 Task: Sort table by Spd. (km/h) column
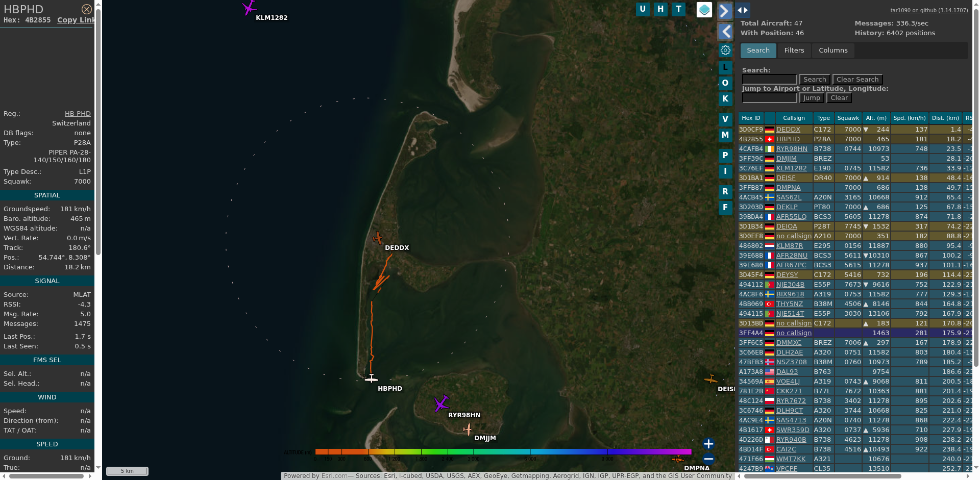pos(910,118)
